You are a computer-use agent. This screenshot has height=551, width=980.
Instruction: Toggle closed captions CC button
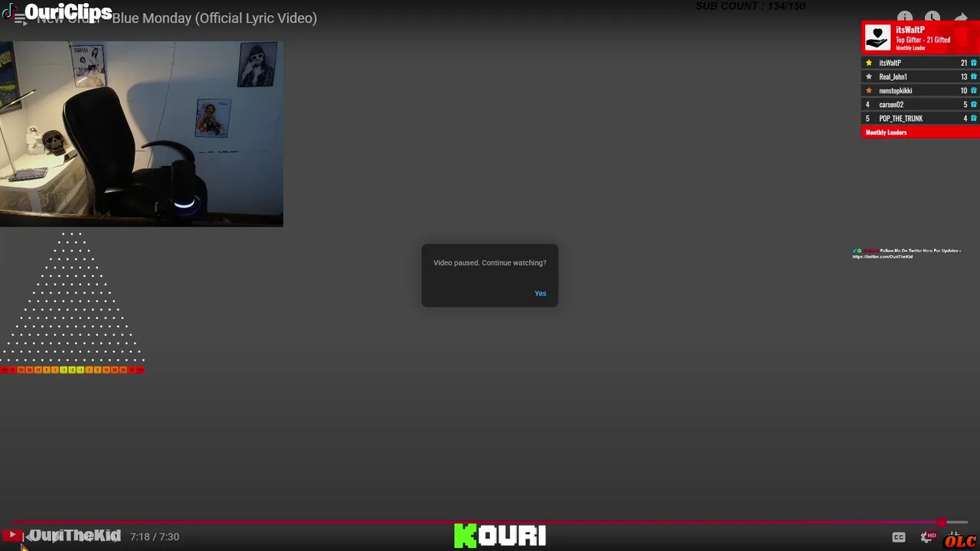[x=899, y=537]
